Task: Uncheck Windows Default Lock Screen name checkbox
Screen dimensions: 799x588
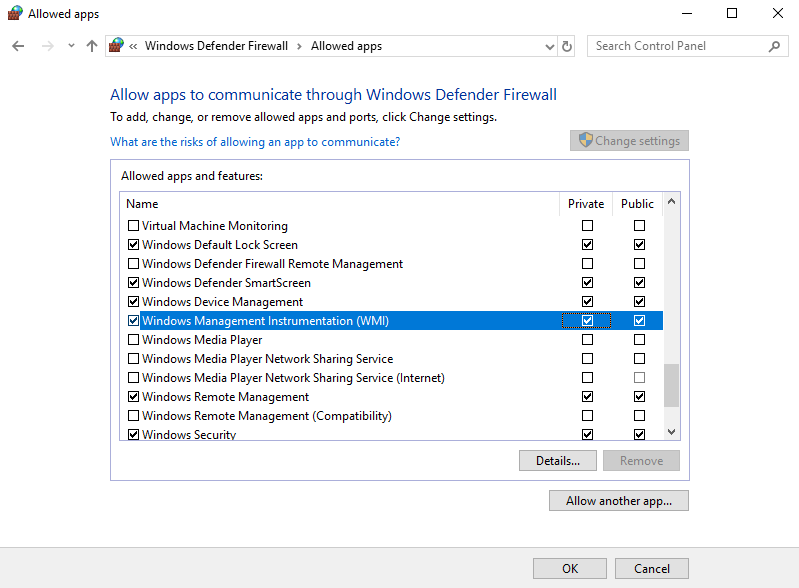Action: pos(134,245)
